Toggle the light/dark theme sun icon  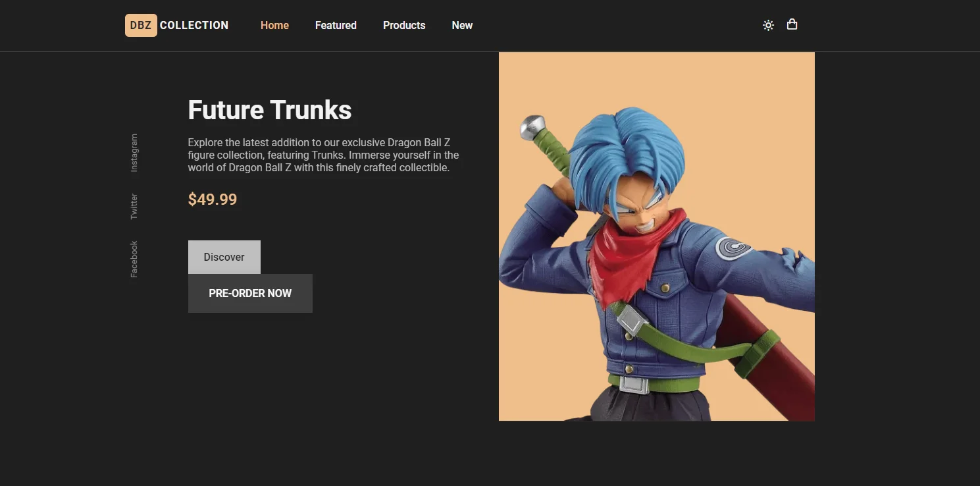pyautogui.click(x=768, y=25)
